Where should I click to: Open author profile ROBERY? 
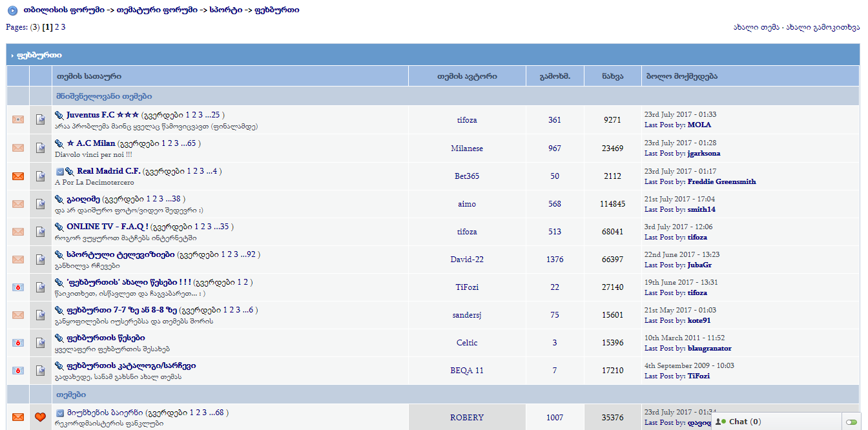pos(467,418)
